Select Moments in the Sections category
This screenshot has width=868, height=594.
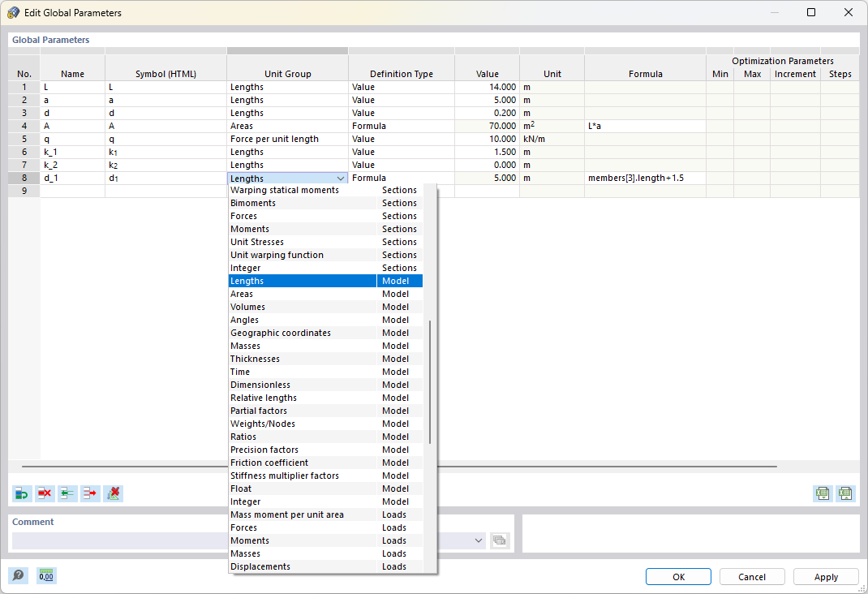(x=325, y=229)
